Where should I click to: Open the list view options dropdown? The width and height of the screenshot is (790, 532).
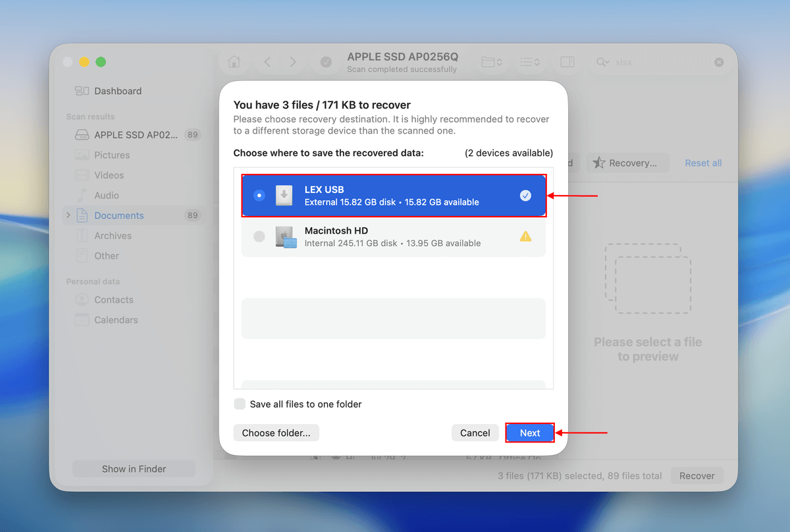coord(529,61)
